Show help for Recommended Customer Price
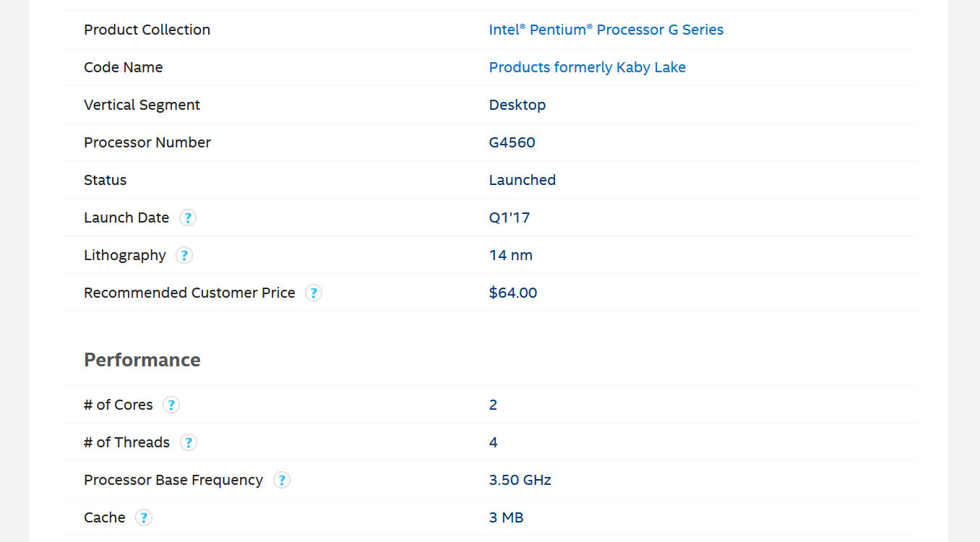Image resolution: width=980 pixels, height=542 pixels. click(313, 293)
